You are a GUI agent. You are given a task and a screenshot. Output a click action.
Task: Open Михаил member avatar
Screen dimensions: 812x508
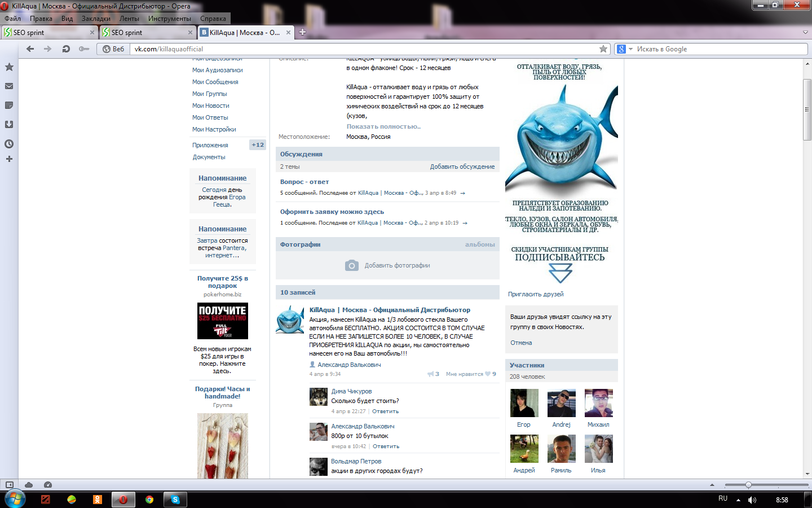click(x=599, y=403)
